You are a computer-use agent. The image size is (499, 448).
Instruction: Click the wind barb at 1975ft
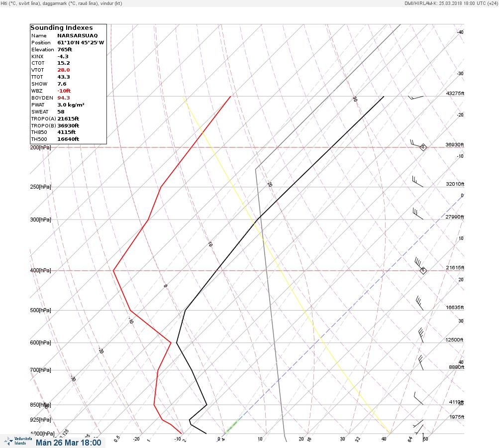tap(418, 424)
